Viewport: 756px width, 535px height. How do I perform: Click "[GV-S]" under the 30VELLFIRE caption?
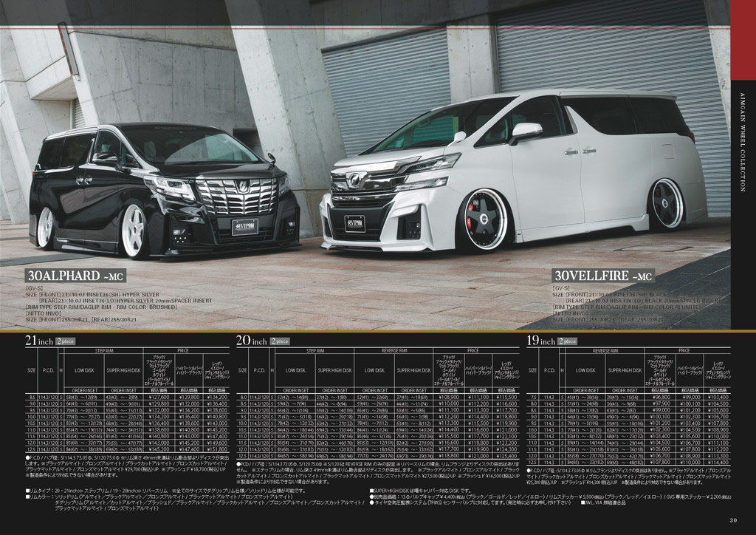[561, 288]
